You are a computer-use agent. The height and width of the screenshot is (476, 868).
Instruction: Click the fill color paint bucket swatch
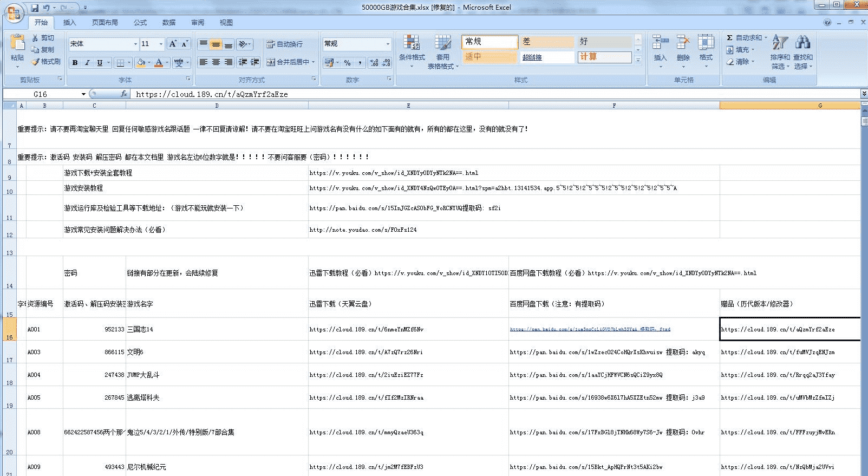(141, 63)
